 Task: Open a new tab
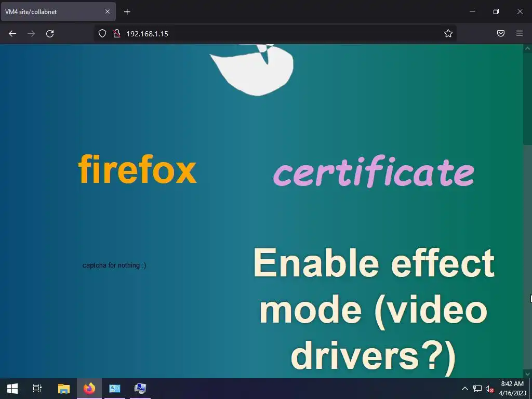127,12
